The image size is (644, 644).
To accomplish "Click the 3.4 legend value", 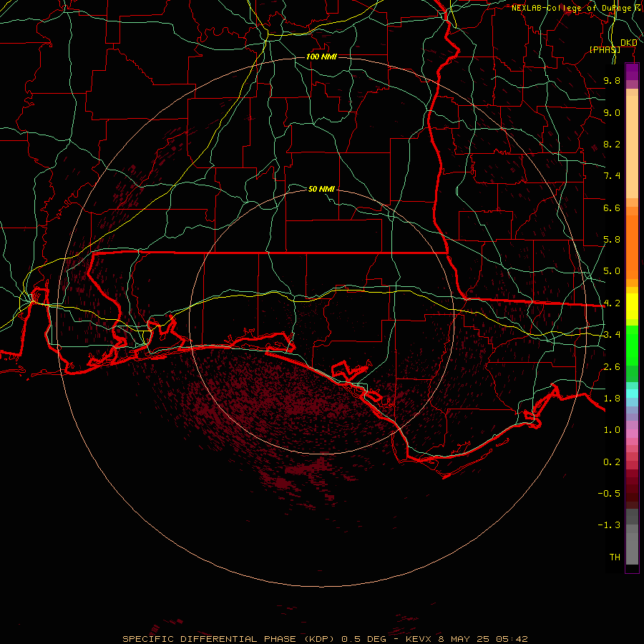I will coord(612,335).
